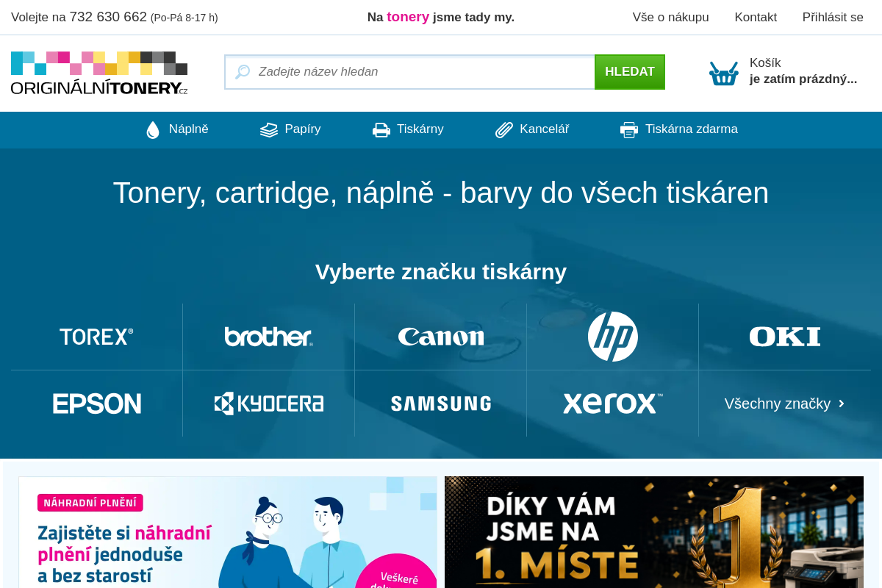Select the OKI brand logo
The height and width of the screenshot is (588, 882).
[x=785, y=337]
